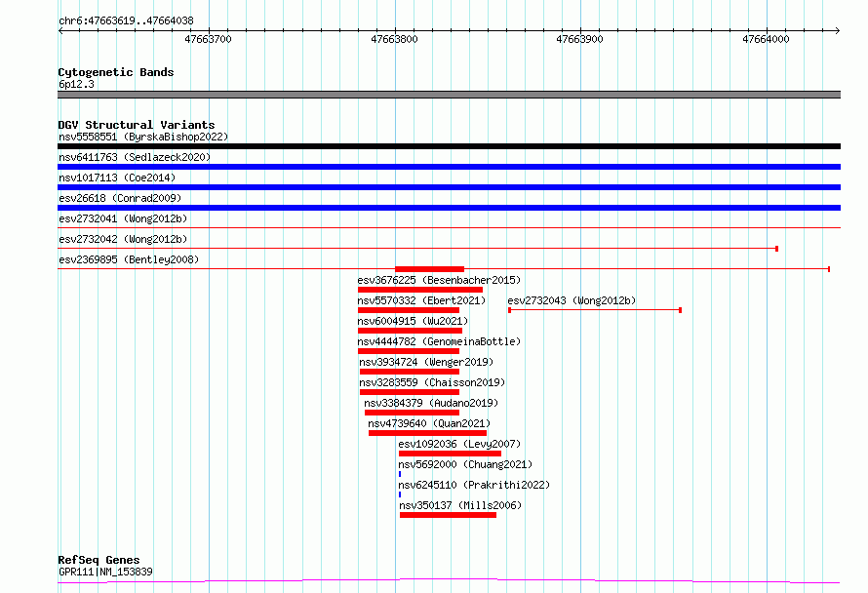868x593 pixels.
Task: Click the red bar under nsv350137 (Mills2006)
Action: (448, 515)
